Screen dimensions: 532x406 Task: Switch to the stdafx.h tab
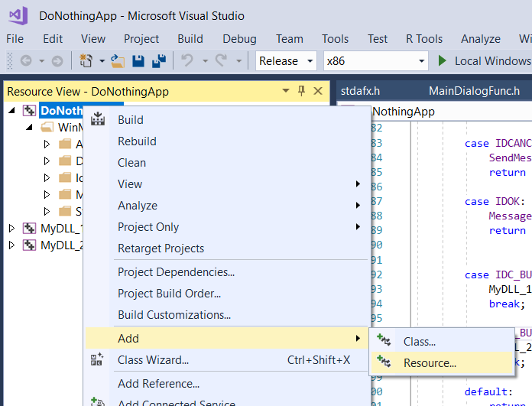pos(360,91)
